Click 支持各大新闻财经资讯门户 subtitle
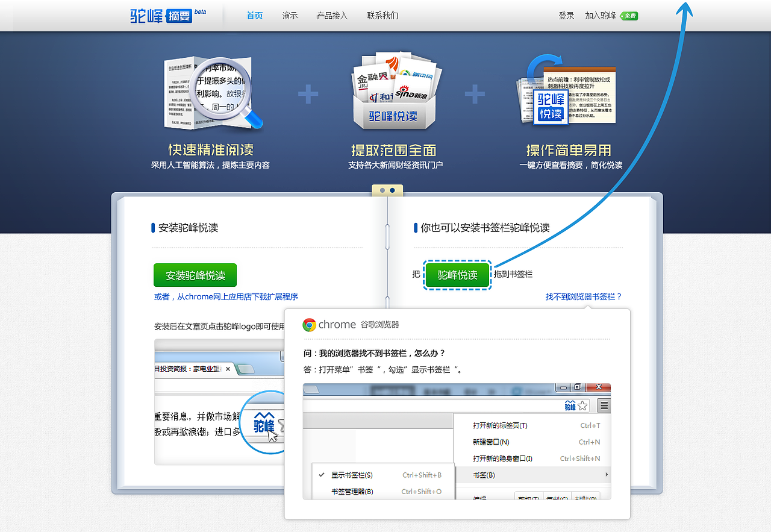This screenshot has height=532, width=771. coord(395,165)
